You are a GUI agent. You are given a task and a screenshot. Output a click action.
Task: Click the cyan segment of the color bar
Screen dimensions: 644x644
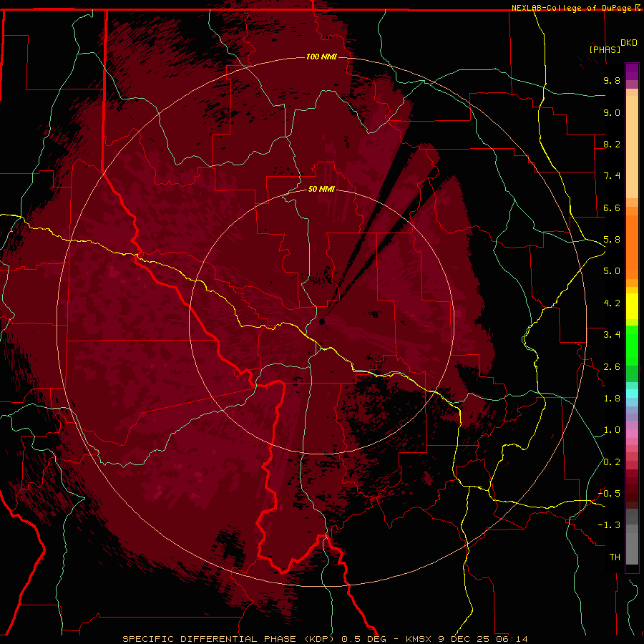(x=632, y=394)
